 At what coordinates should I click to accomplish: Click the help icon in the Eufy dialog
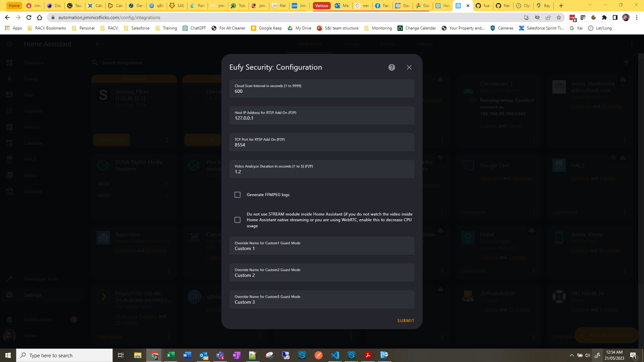pos(391,67)
